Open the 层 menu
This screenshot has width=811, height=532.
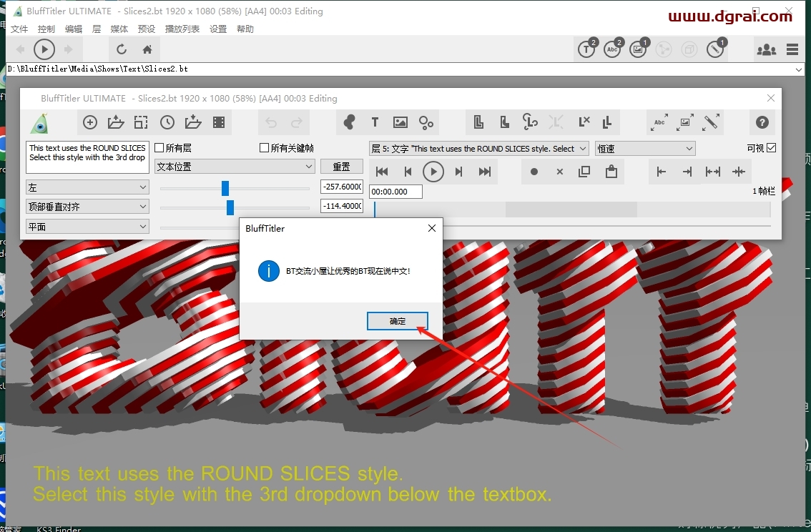(97, 29)
